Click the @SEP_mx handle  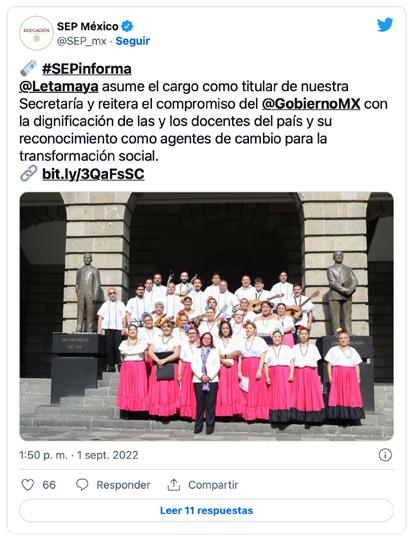(x=81, y=41)
